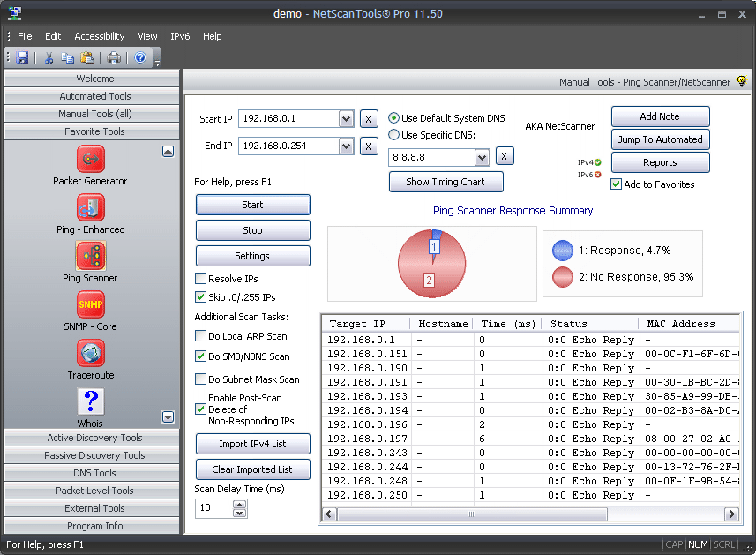Enable Resolve IPs checkbox
756x555 pixels.
point(200,279)
